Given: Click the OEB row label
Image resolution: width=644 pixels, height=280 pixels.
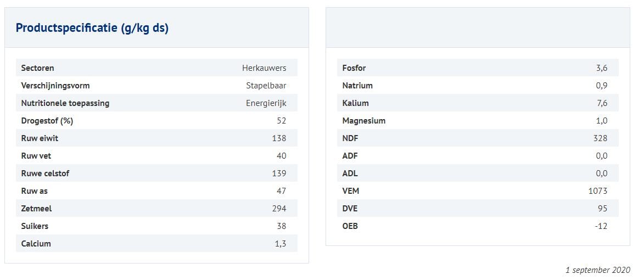Looking at the screenshot, I should pos(350,226).
